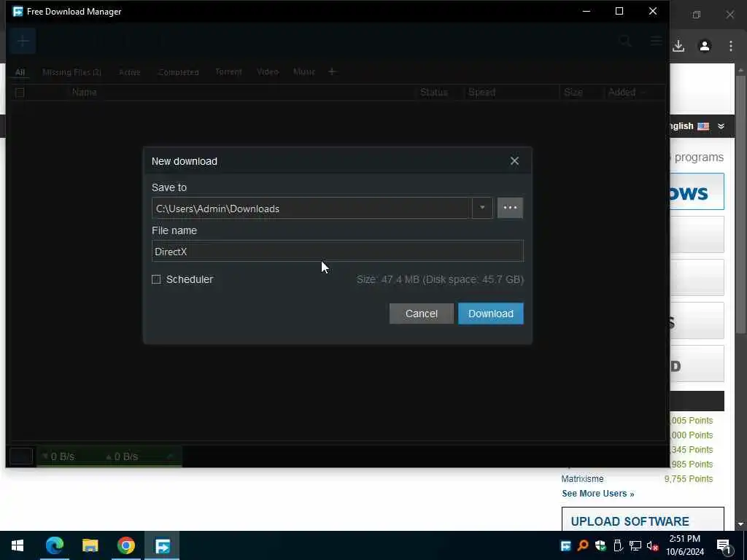Image resolution: width=747 pixels, height=560 pixels.
Task: Open Windows Security tray icon
Action: [x=600, y=545]
